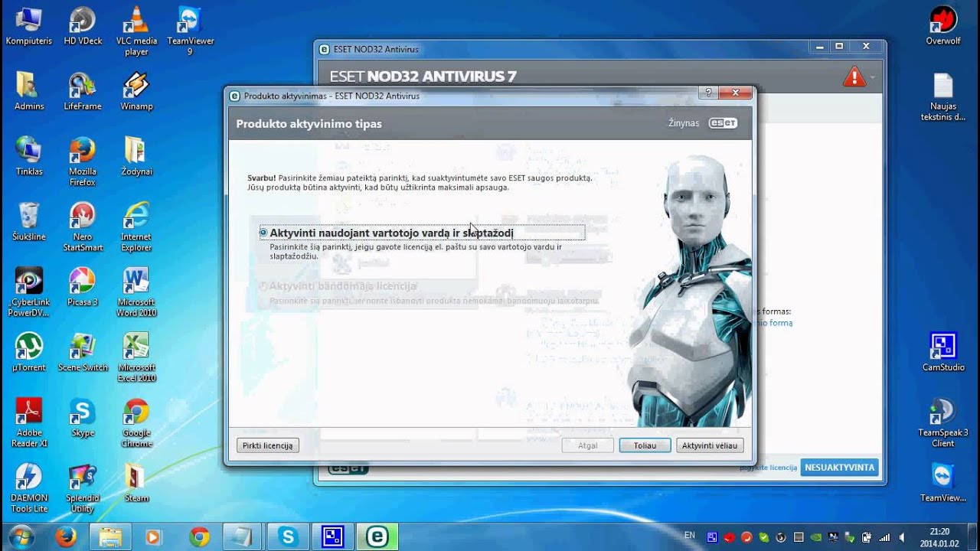This screenshot has height=551, width=980.
Task: Click the EN language indicator
Action: (x=690, y=536)
